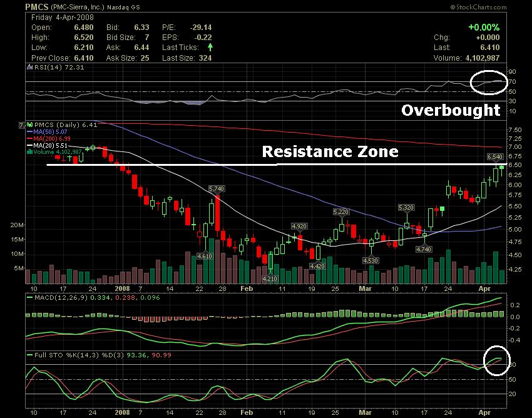Click the green up arrow next to Last Ticks
532x418 pixels.
[x=210, y=47]
